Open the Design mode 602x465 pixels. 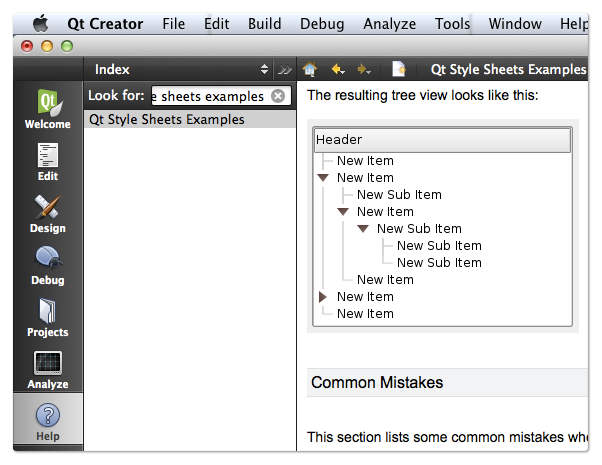coord(48,214)
